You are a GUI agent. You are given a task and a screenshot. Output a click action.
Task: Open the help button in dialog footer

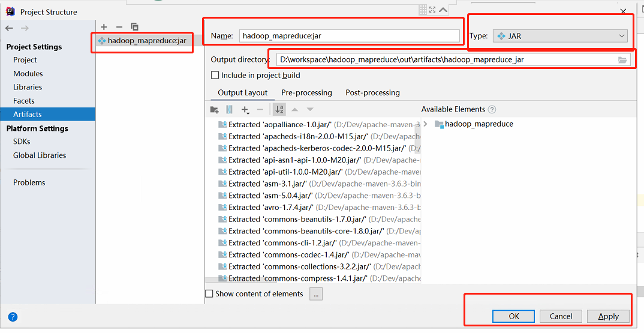point(13,317)
